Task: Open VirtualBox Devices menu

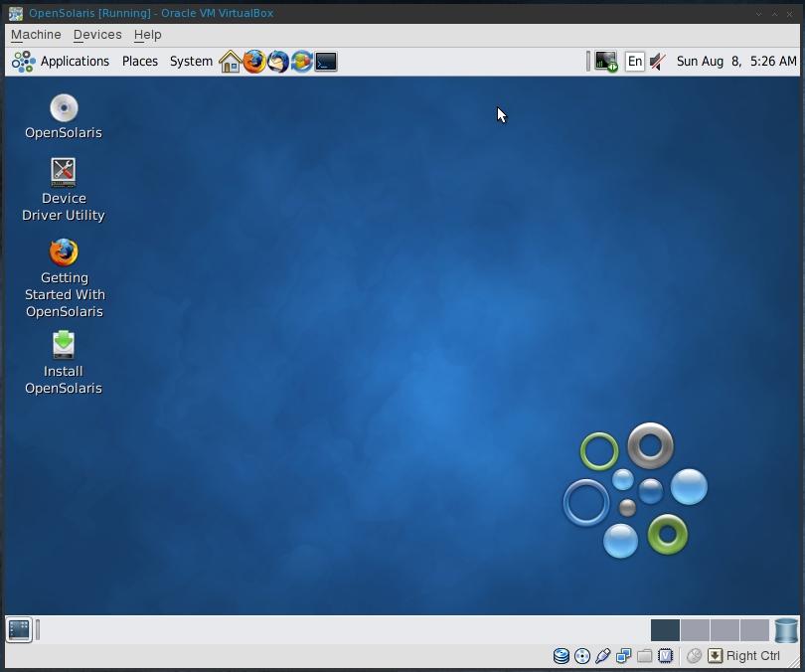Action: click(97, 35)
